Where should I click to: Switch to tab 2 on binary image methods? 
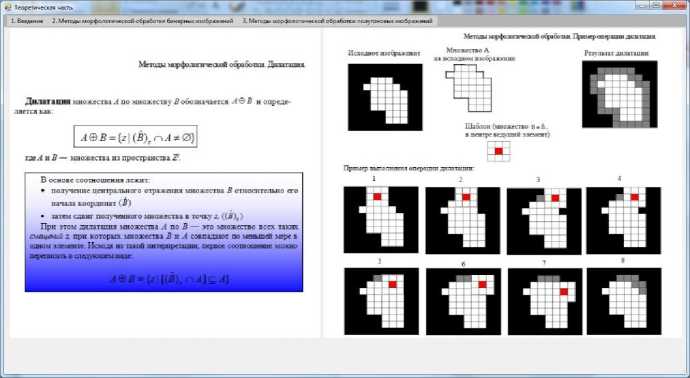click(143, 21)
